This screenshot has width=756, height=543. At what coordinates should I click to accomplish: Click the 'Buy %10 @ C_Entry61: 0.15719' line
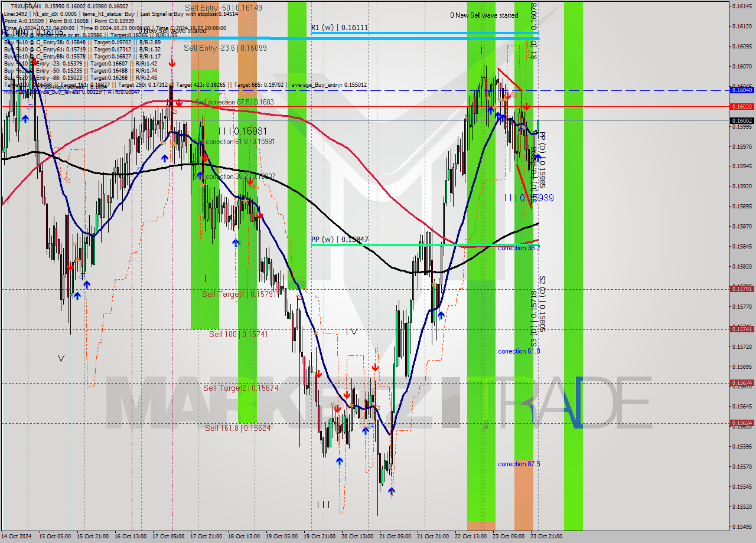83,50
